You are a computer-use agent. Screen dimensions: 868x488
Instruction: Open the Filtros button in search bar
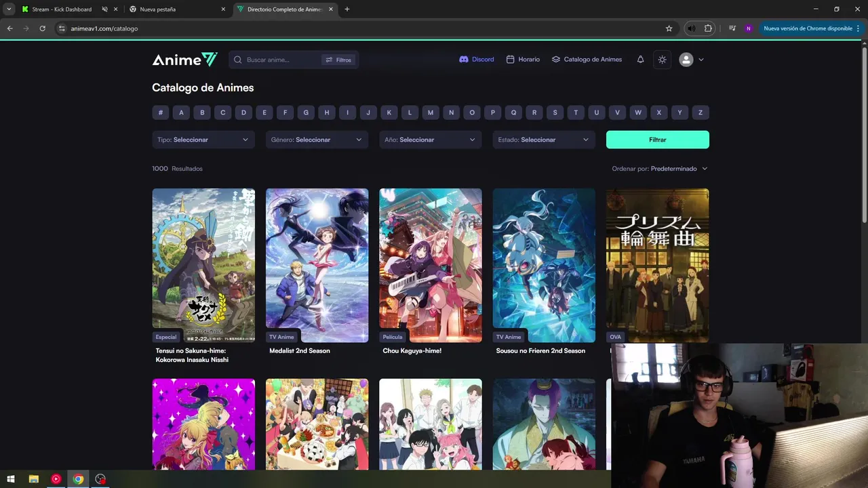click(338, 60)
